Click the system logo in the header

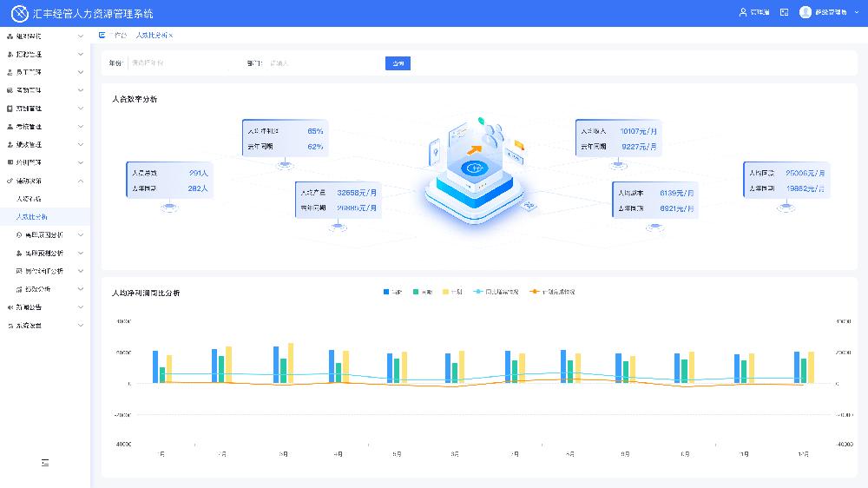point(19,13)
